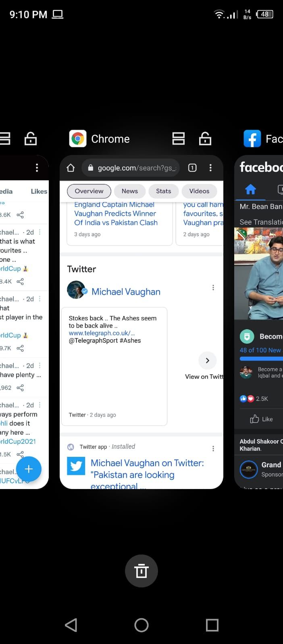Select the Overview chip
This screenshot has height=644, width=283.
[89, 191]
